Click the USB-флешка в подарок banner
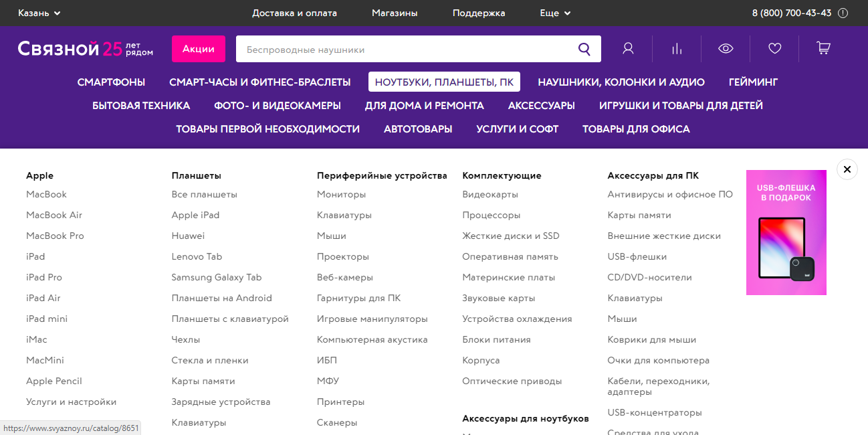The image size is (868, 435). click(786, 232)
